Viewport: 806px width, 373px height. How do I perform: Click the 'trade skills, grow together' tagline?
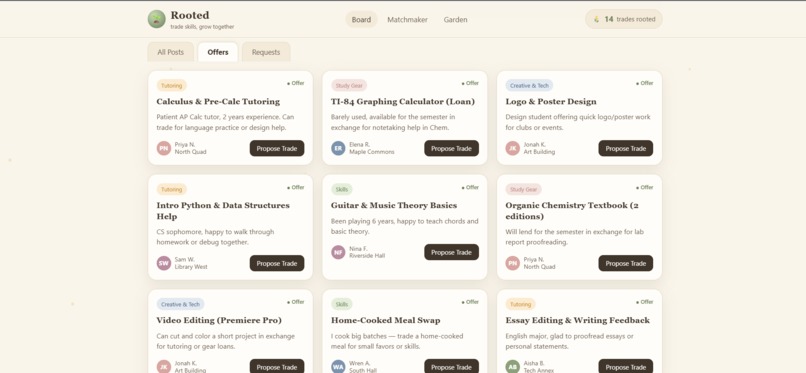click(202, 27)
